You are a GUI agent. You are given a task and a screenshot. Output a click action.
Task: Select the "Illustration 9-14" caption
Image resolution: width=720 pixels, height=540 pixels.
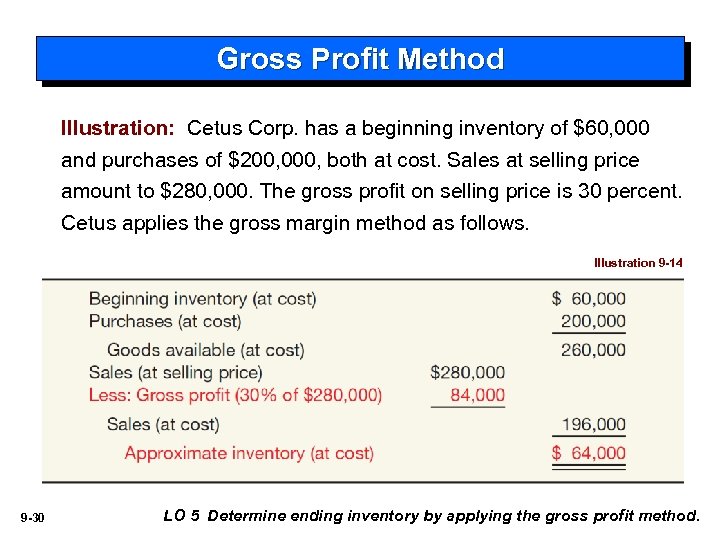coord(638,263)
